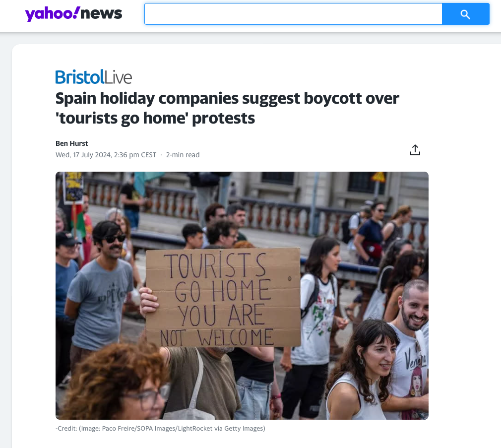Click the image credit caption text
The image size is (501, 448).
[160, 428]
